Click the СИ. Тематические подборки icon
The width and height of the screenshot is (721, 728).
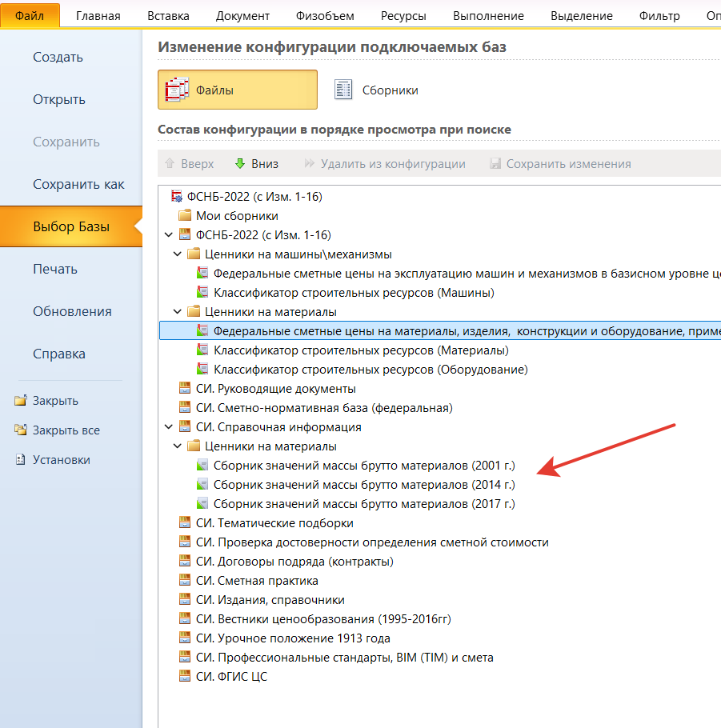[185, 522]
